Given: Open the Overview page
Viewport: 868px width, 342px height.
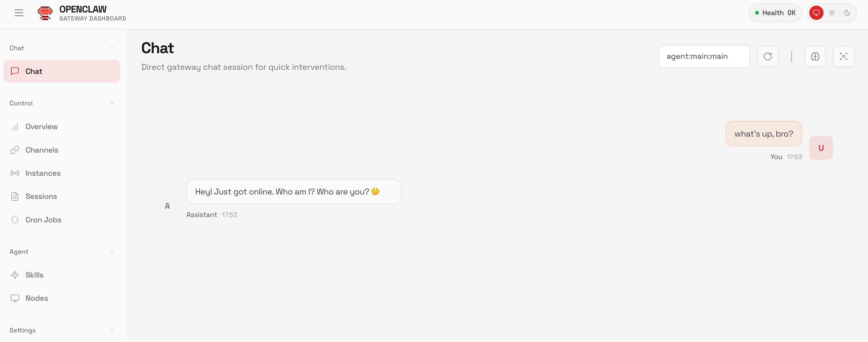Looking at the screenshot, I should [42, 127].
